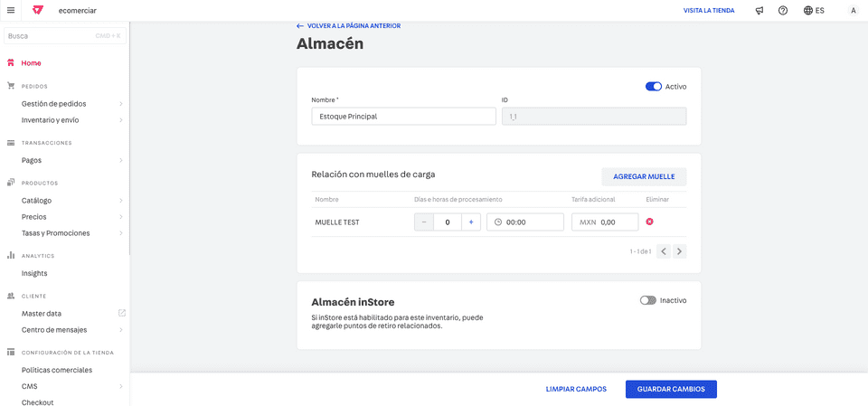Click the processing days value field
This screenshot has height=406, width=868.
point(448,222)
